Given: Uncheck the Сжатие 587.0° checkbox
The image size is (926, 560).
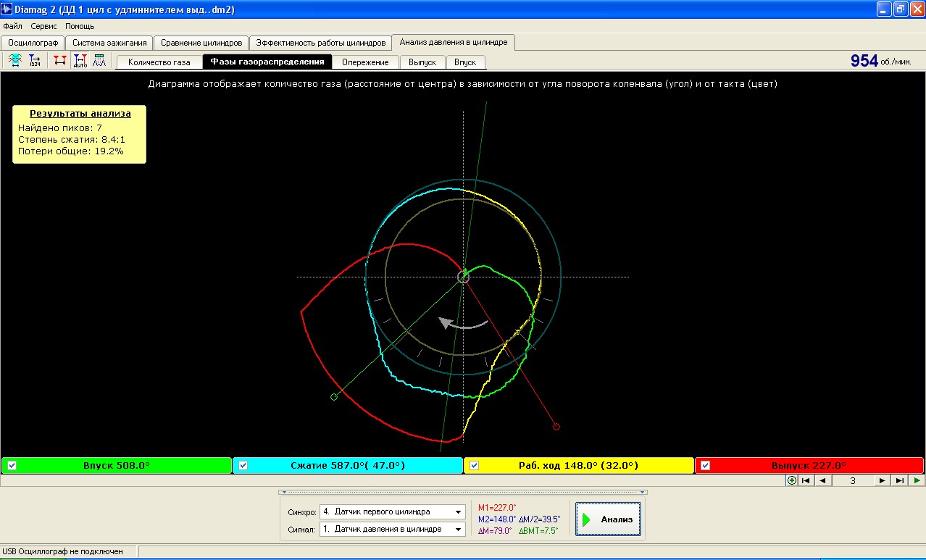Looking at the screenshot, I should click(x=243, y=466).
